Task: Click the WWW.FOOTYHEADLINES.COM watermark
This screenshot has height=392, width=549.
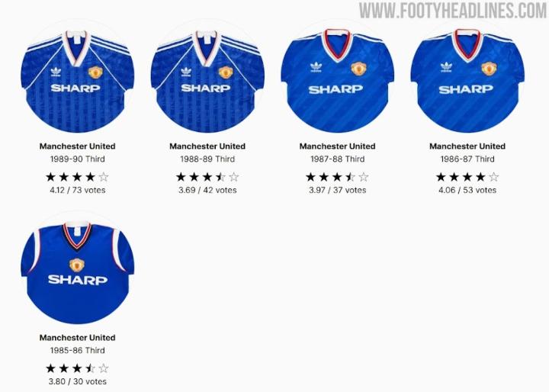Action: click(453, 11)
